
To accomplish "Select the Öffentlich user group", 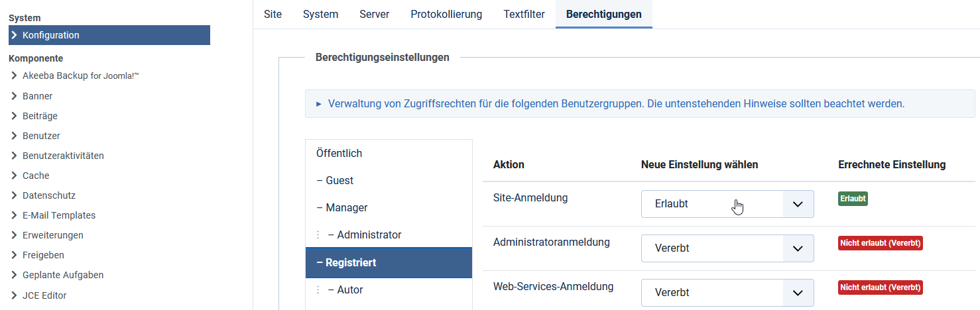I will click(x=339, y=154).
